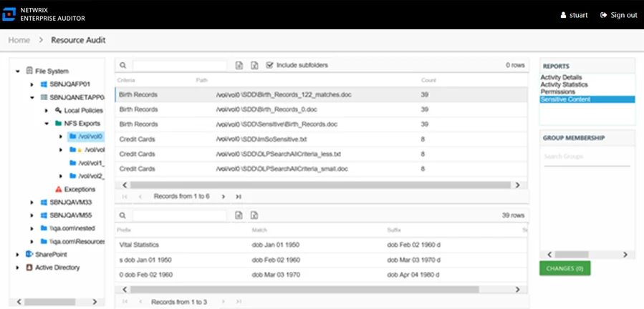Click the Resource Audit breadcrumb
The height and width of the screenshot is (309, 644).
coord(78,40)
